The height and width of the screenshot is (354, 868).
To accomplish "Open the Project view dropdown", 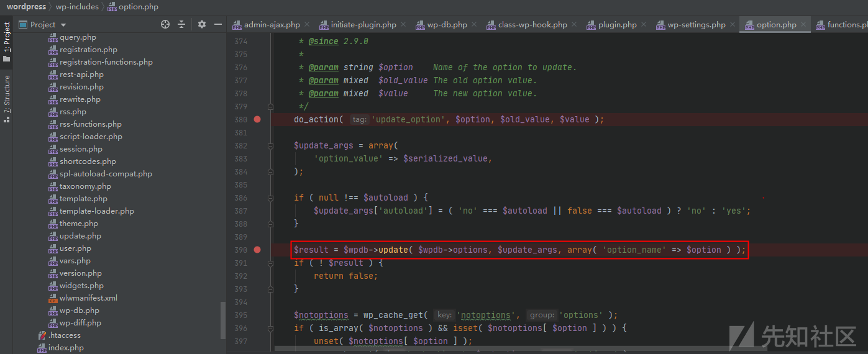I will [x=63, y=25].
